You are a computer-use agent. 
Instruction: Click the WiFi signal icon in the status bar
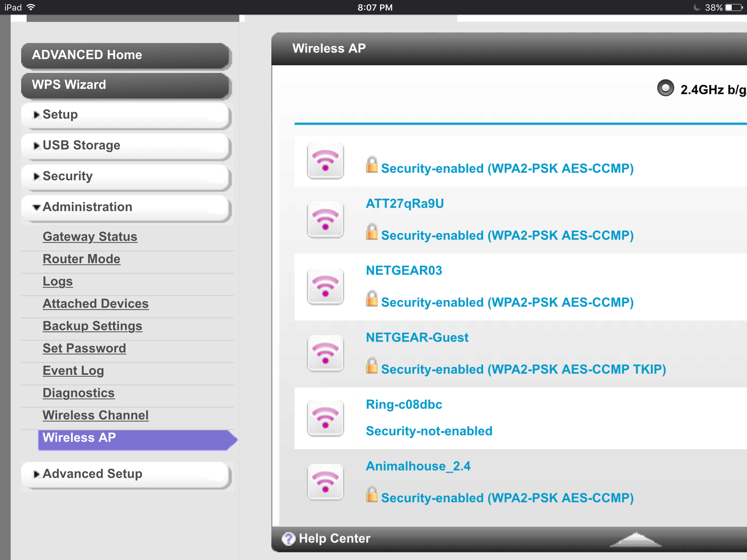point(31,7)
